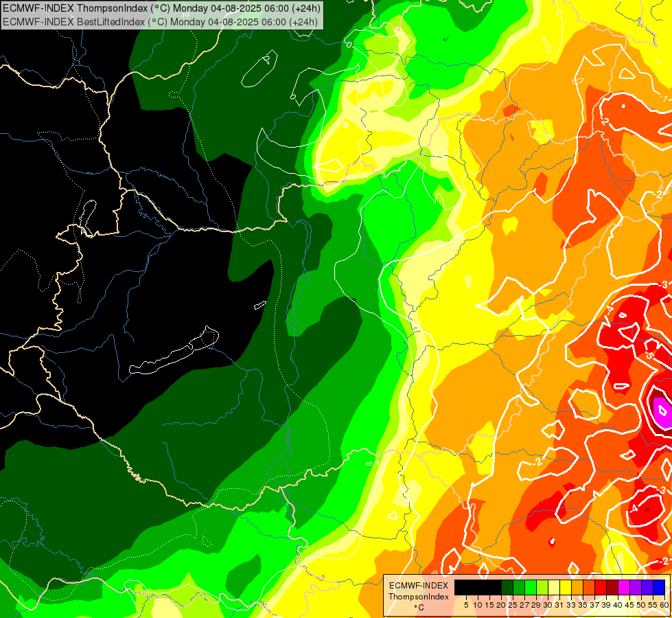Select the orange 33–35 legend swatch
Viewport: 672px width, 618px height.
[x=577, y=587]
